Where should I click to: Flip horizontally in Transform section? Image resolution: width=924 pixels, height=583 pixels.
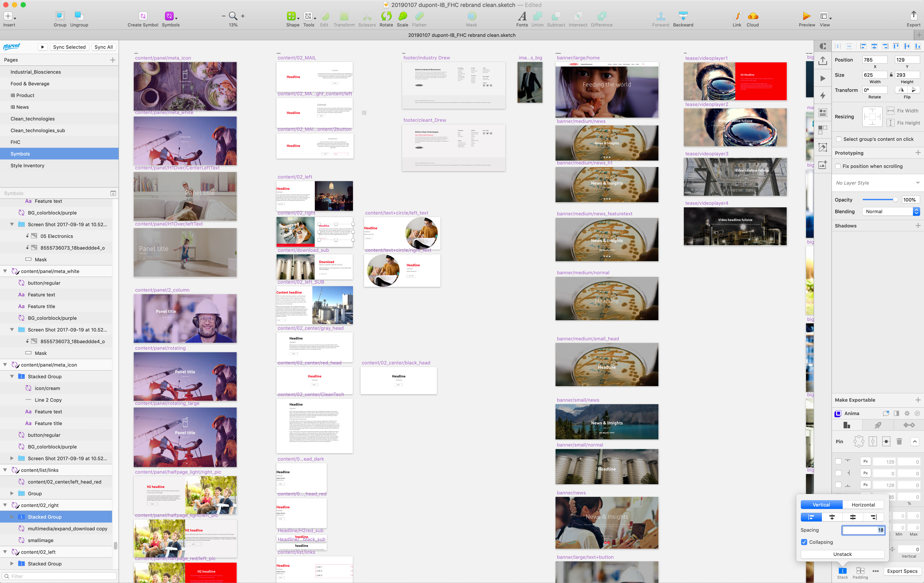pos(901,90)
